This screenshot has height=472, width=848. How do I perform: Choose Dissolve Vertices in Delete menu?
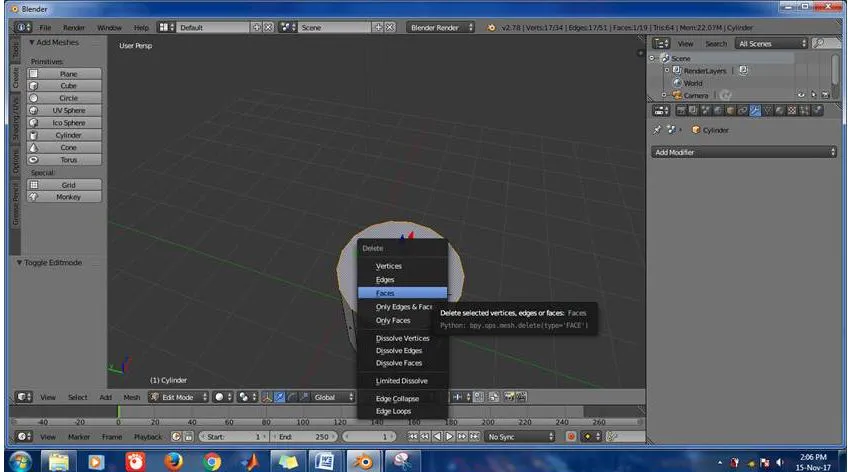pos(402,338)
